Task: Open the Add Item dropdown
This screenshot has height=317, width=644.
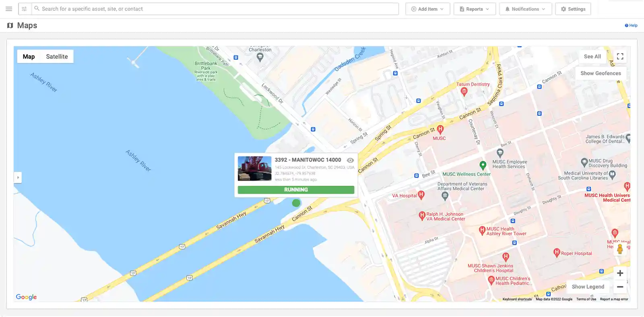Action: coord(427,9)
